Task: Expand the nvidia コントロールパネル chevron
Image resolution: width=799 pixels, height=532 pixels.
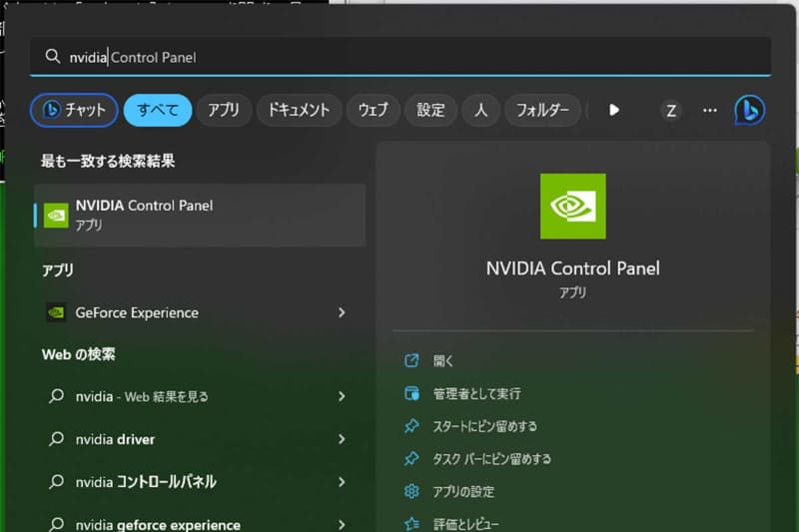Action: (342, 482)
